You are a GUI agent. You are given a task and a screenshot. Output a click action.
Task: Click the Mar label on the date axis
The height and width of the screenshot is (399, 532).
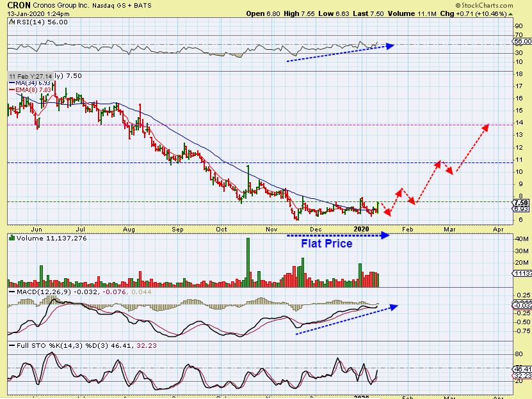449,230
